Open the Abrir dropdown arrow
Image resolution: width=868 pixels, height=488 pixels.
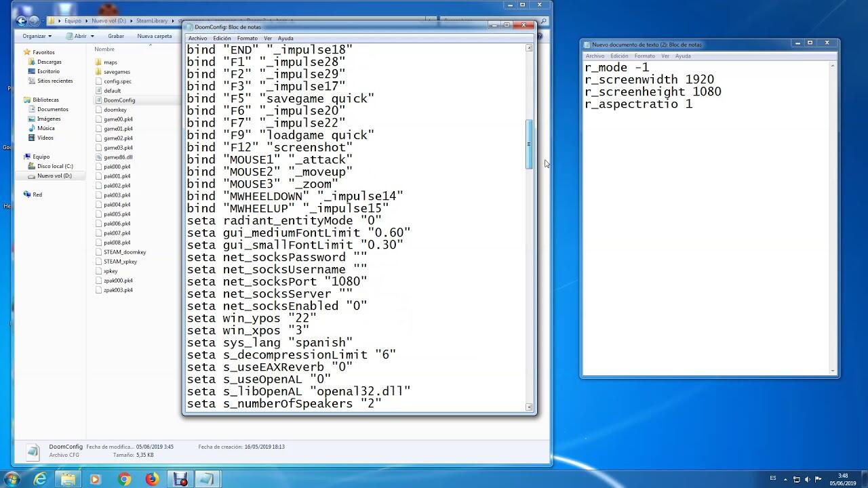coord(92,36)
